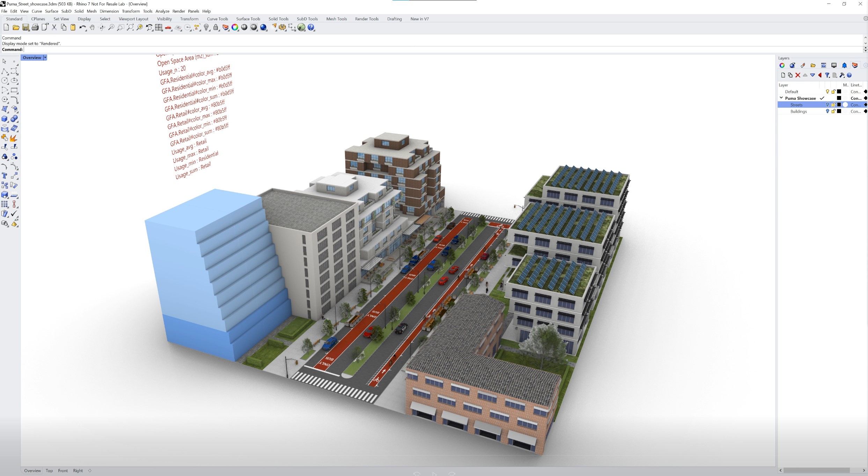The width and height of the screenshot is (868, 476).
Task: Switch to the Mesh Tools toolbar tab
Action: point(336,19)
